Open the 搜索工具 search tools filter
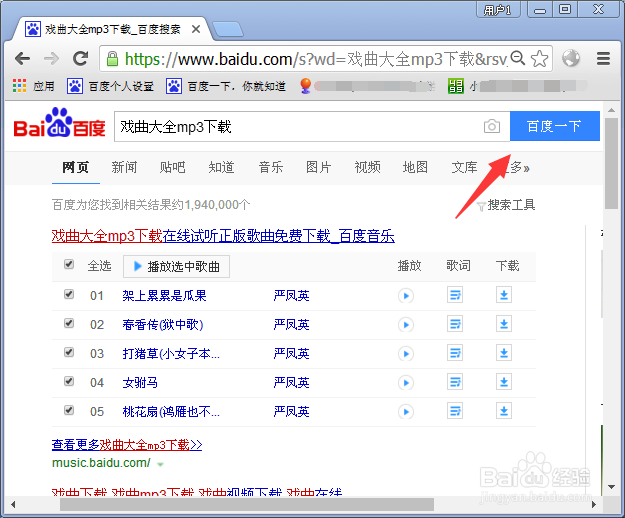The height and width of the screenshot is (518, 625). tap(506, 205)
